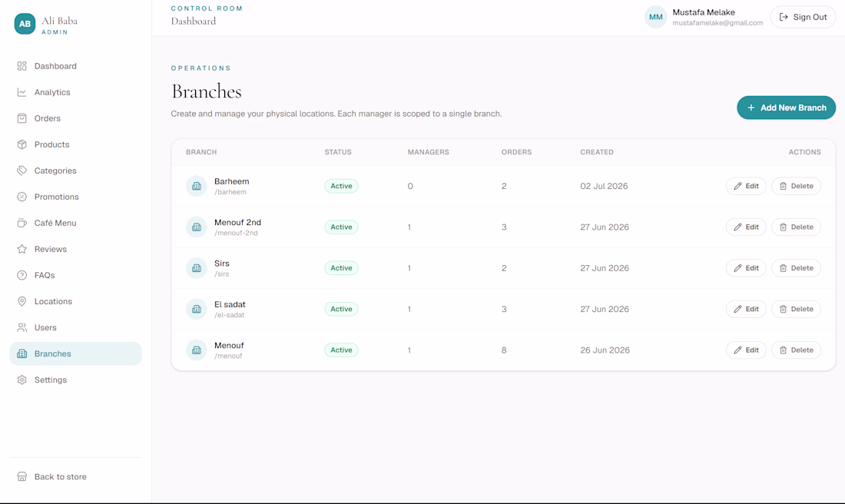Click the Orders bag icon in sidebar
The height and width of the screenshot is (504, 845).
[22, 118]
